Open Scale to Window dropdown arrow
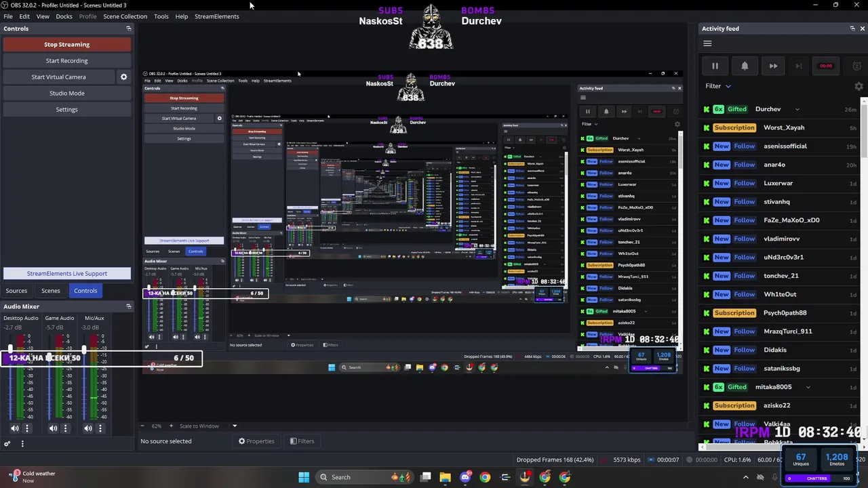 pos(235,426)
